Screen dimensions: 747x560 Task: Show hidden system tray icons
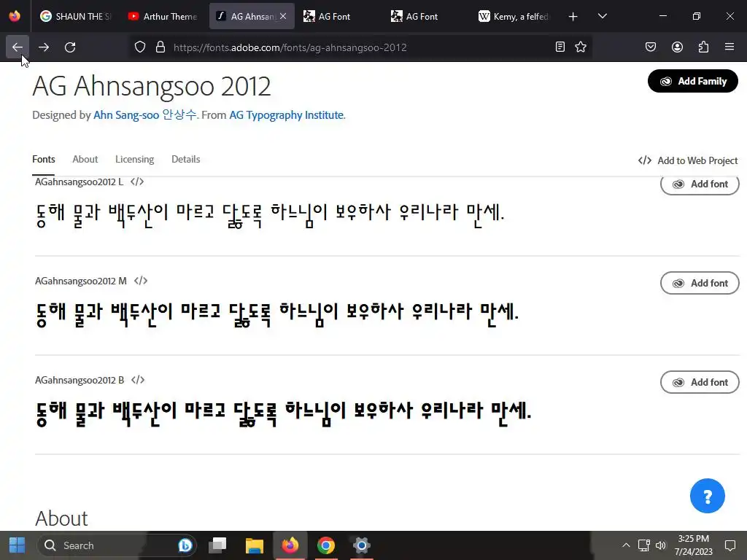[x=626, y=545]
